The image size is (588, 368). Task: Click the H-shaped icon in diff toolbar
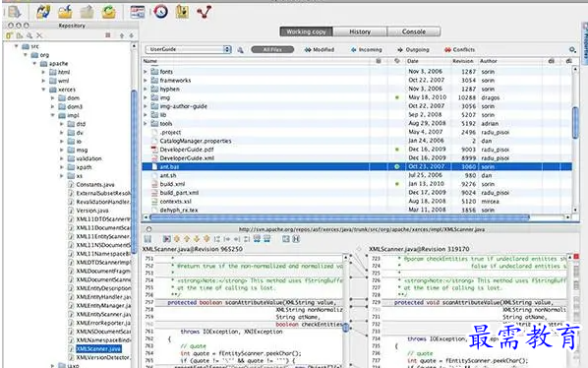(x=296, y=239)
